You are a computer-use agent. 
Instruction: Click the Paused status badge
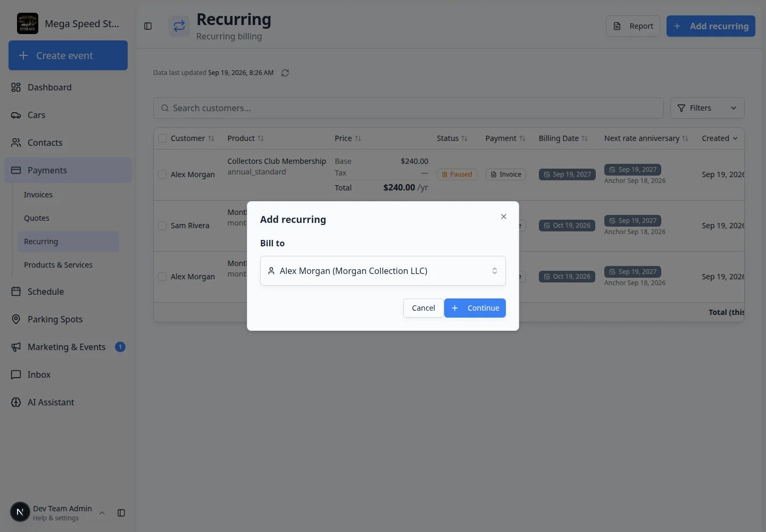[457, 174]
